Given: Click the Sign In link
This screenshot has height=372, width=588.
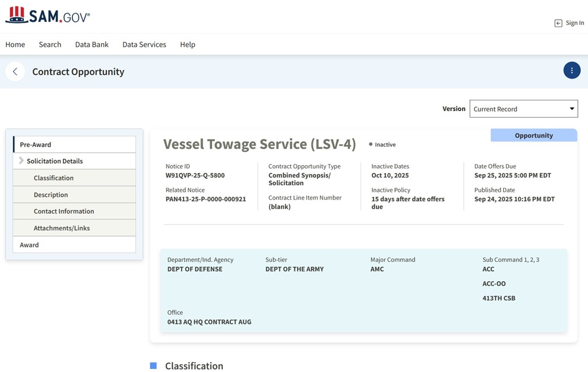Looking at the screenshot, I should tap(574, 23).
